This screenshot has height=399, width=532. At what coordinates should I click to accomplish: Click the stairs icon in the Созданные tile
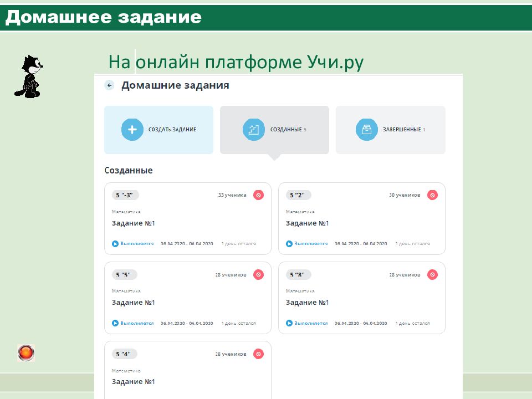[253, 130]
